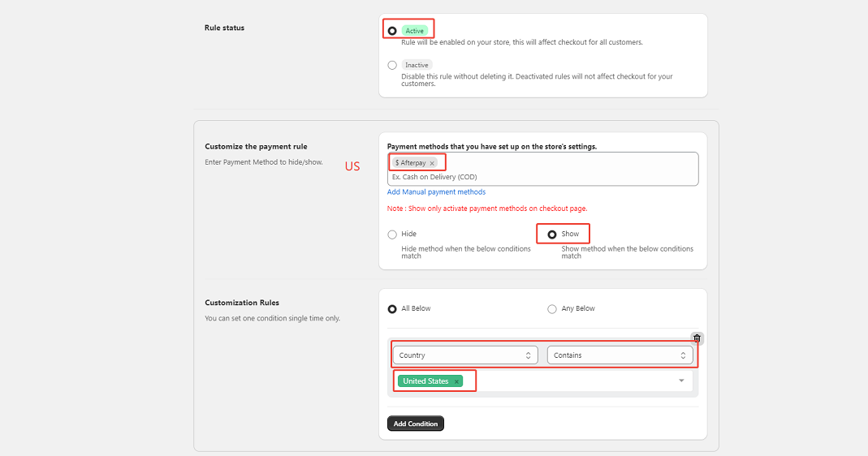Open the Contains operator dropdown

(x=620, y=355)
